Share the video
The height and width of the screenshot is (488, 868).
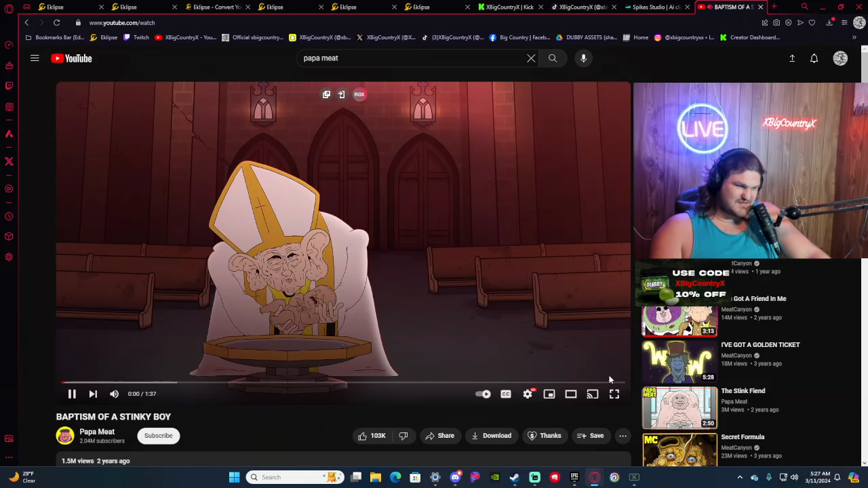(439, 436)
